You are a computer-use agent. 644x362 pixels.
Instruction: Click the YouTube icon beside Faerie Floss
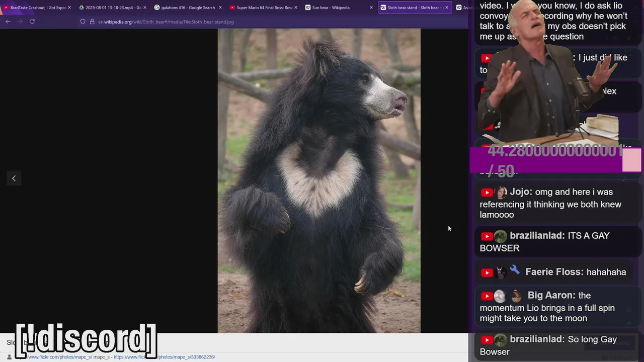point(487,273)
